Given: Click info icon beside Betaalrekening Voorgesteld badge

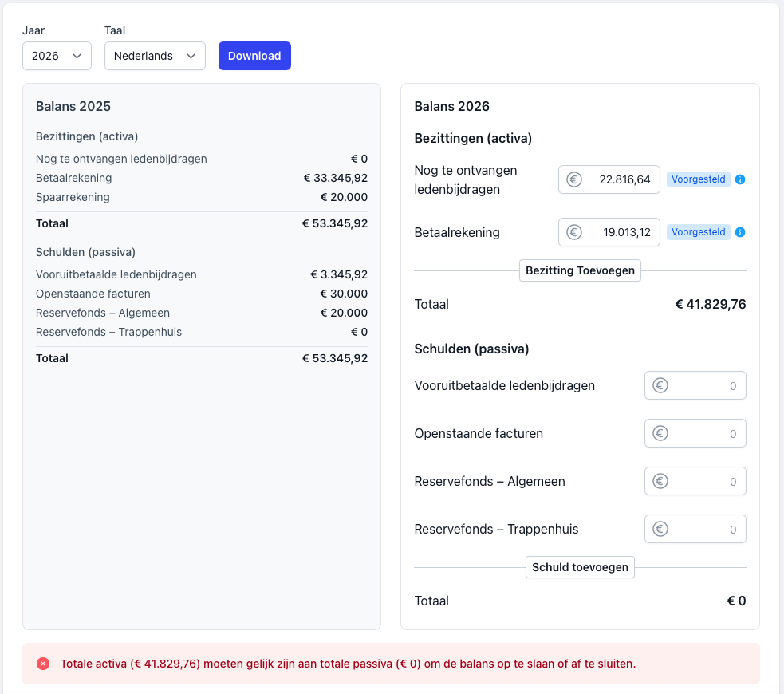Looking at the screenshot, I should point(739,232).
